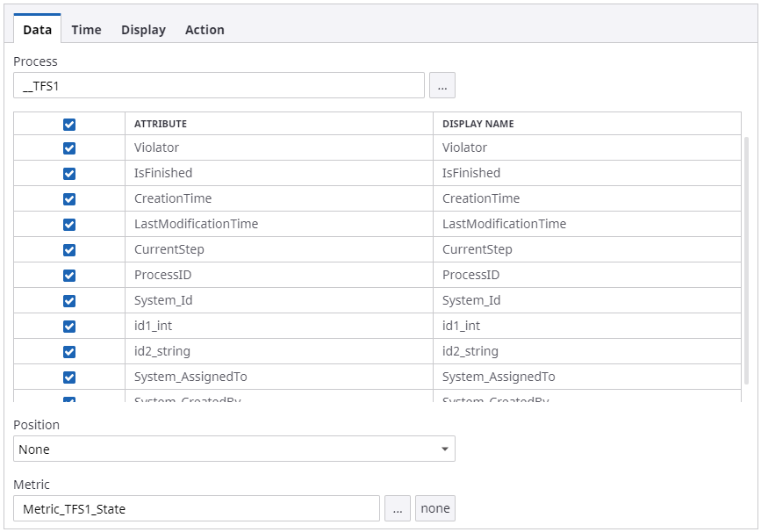The height and width of the screenshot is (532, 761).
Task: Uncheck the CurrentStep attribute checkbox
Action: [69, 250]
